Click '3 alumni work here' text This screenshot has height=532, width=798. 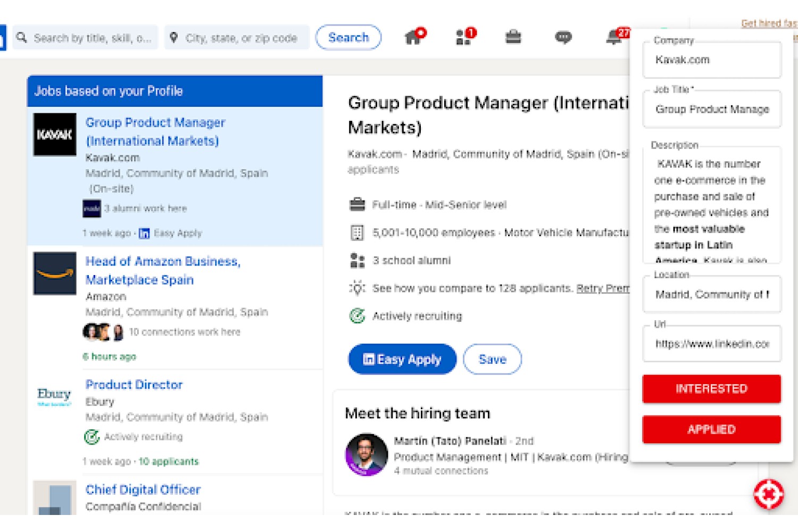[146, 209]
